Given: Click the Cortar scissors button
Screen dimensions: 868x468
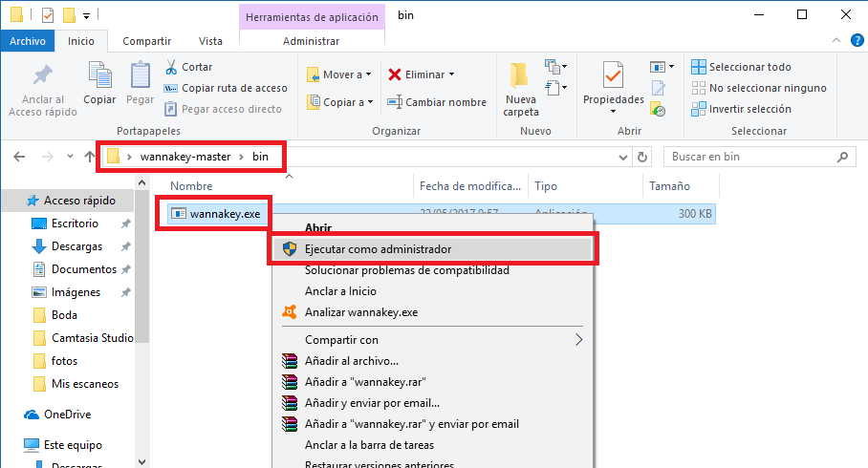Looking at the screenshot, I should (x=188, y=67).
